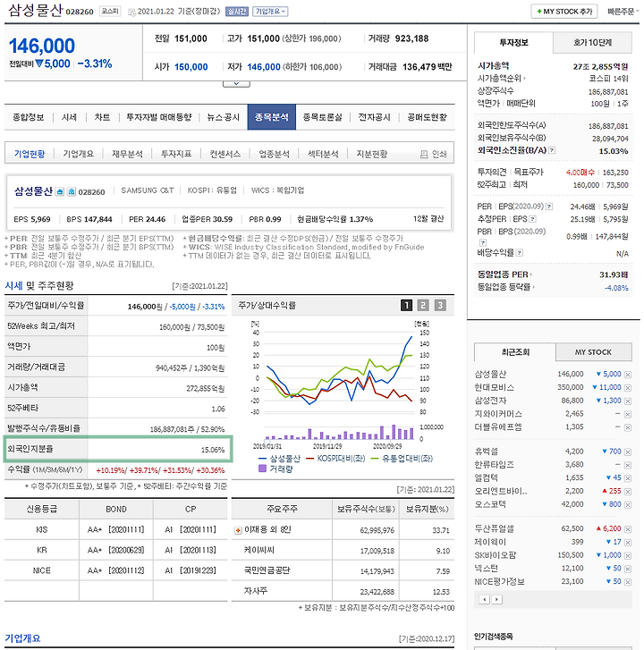Select the 국민연금공단 shareholder row
644x650 pixels.
coord(343,571)
